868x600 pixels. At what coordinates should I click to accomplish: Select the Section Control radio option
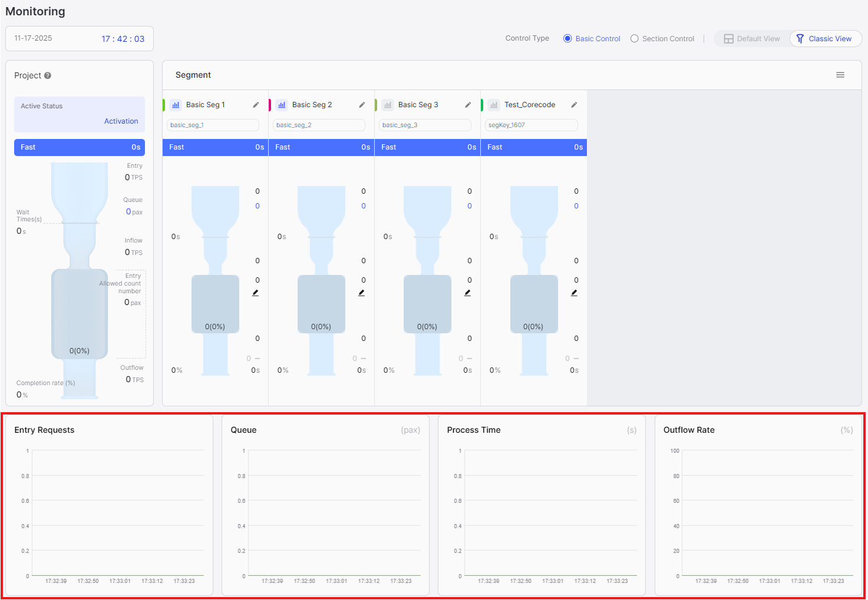[x=635, y=39]
